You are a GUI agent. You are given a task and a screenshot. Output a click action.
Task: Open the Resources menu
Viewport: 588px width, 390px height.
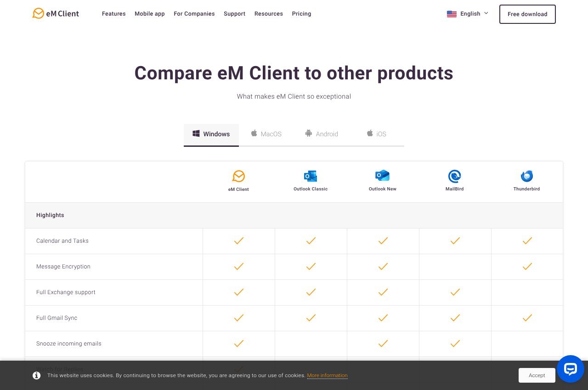click(x=269, y=14)
